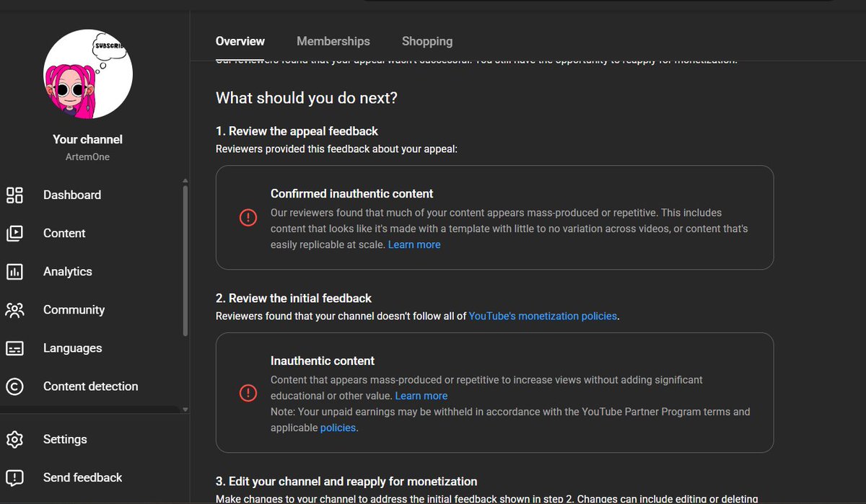Click the 'Inauthentic content' card title

(323, 361)
